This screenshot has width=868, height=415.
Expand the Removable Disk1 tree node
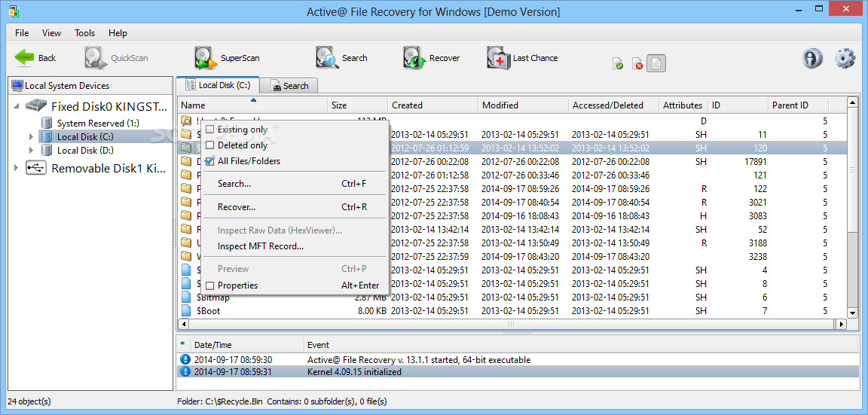17,168
